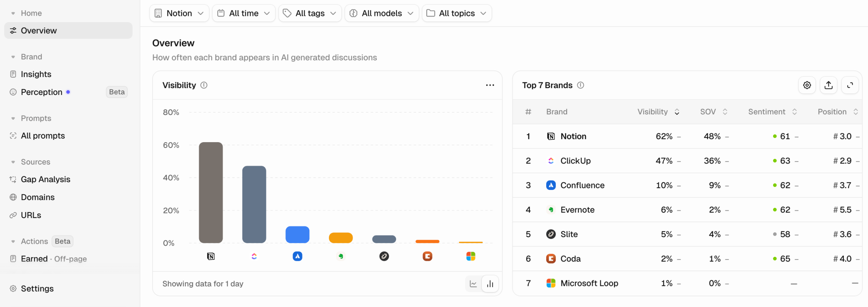Click the ClickUp bar in chart
Screen dimensions: 868x307
click(254, 204)
